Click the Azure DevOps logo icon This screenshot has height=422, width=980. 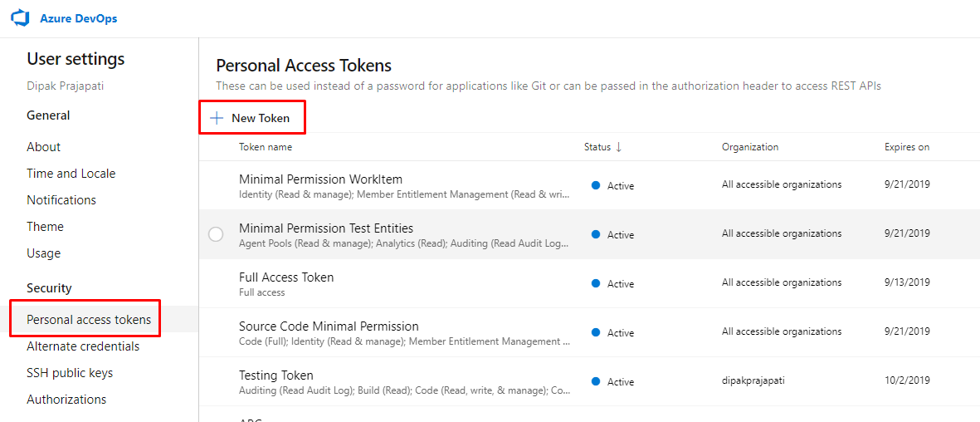tap(20, 18)
